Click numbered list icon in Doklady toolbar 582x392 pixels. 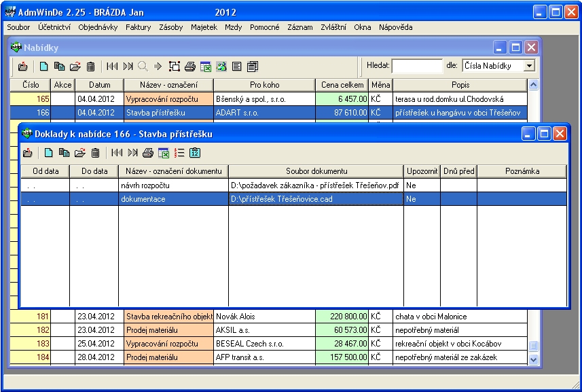pos(179,153)
